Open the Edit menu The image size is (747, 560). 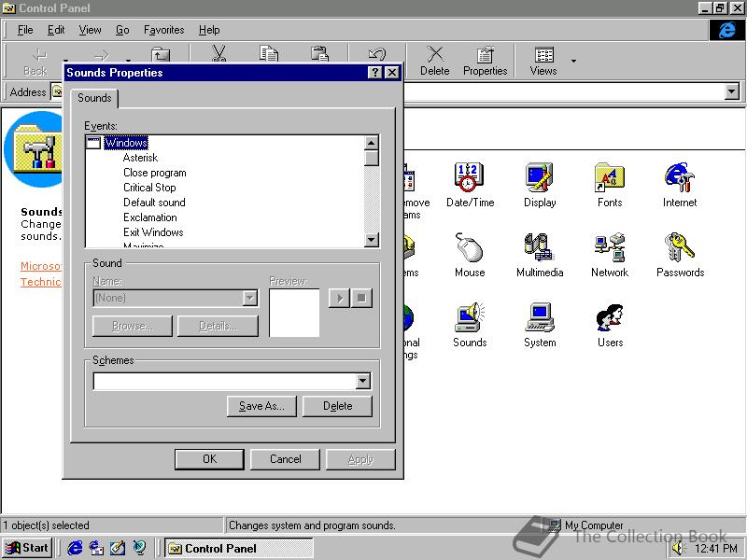[x=56, y=30]
